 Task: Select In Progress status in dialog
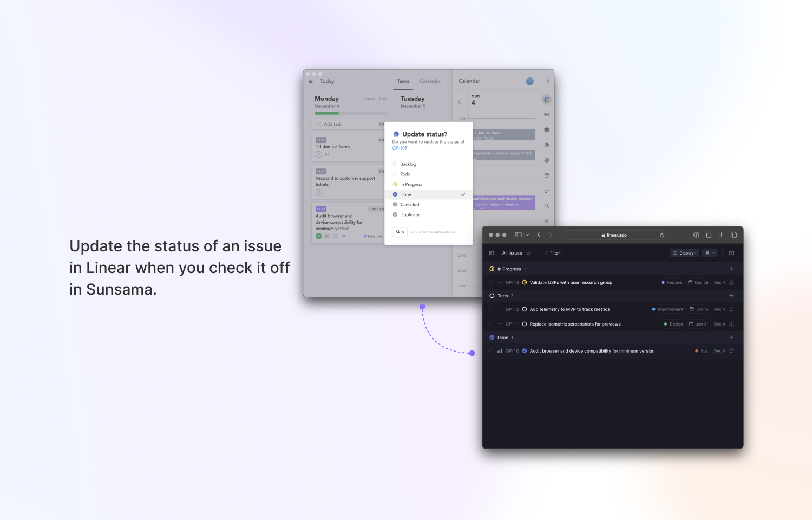pos(429,184)
